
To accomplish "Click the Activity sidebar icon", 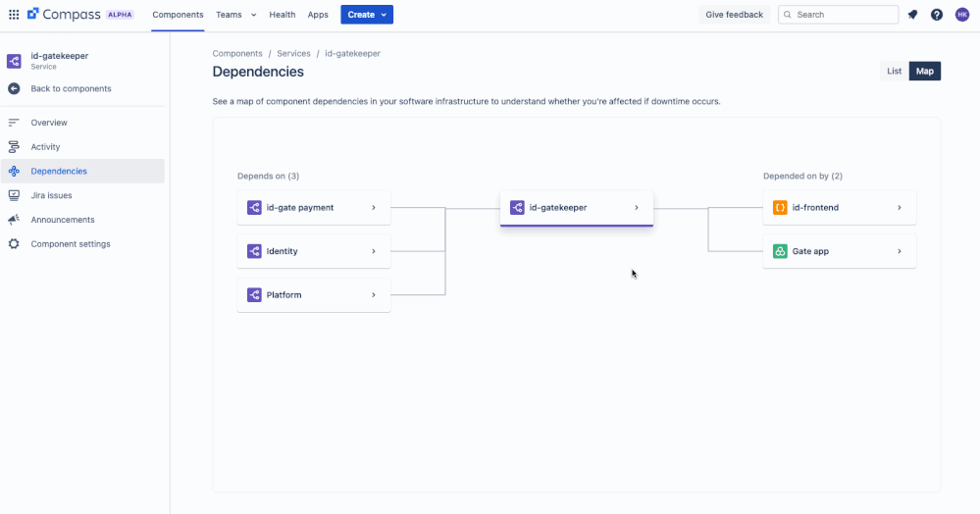I will pos(14,147).
